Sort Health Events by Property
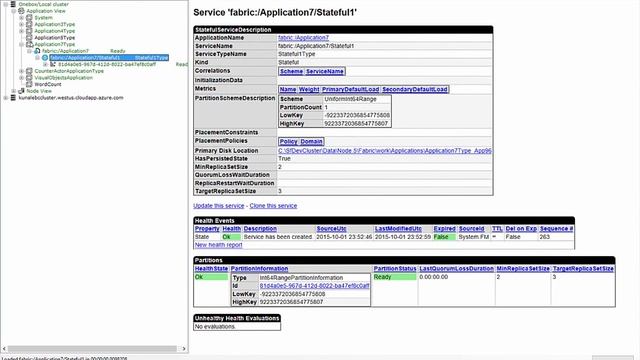640x360 pixels. tap(207, 229)
